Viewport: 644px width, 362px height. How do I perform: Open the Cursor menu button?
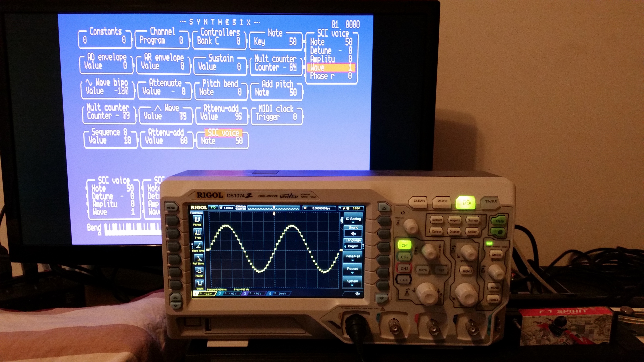(436, 231)
